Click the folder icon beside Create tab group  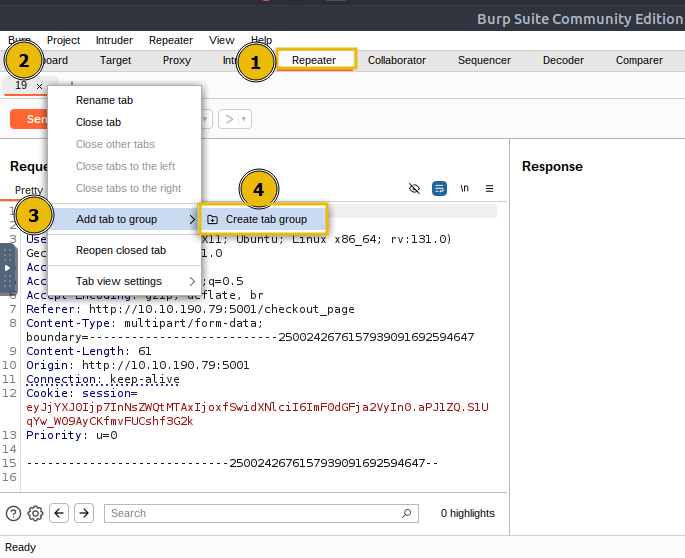click(x=212, y=219)
